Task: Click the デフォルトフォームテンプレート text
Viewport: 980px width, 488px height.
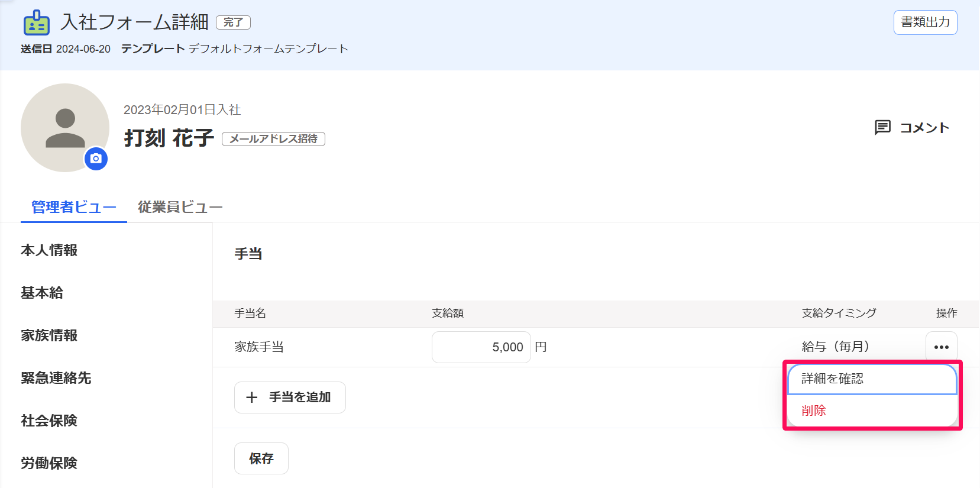Action: 269,49
